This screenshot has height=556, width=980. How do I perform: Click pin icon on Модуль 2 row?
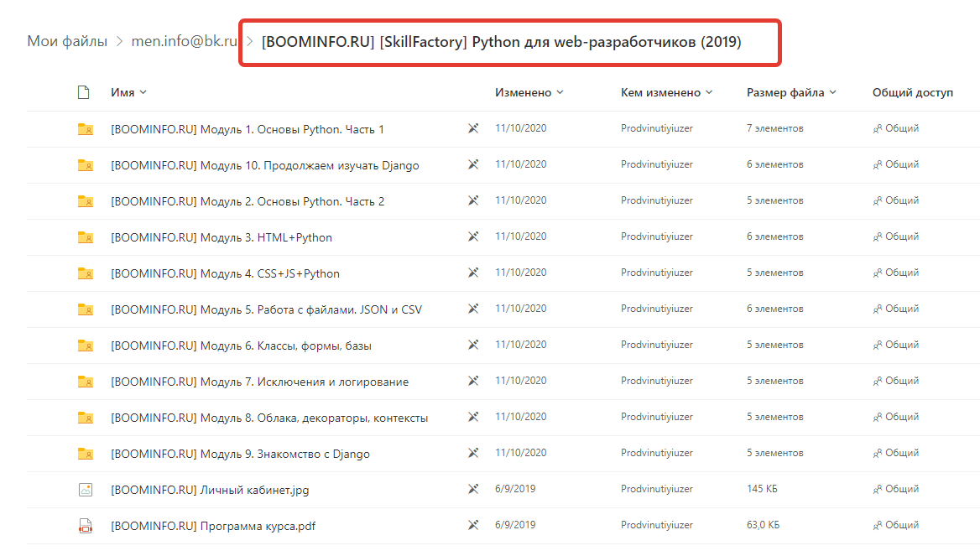473,200
